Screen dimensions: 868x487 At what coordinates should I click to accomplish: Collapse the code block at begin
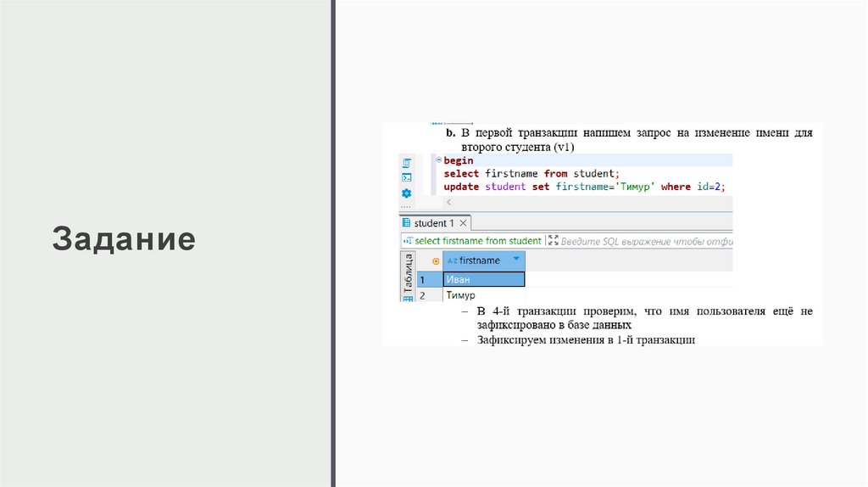[x=437, y=160]
